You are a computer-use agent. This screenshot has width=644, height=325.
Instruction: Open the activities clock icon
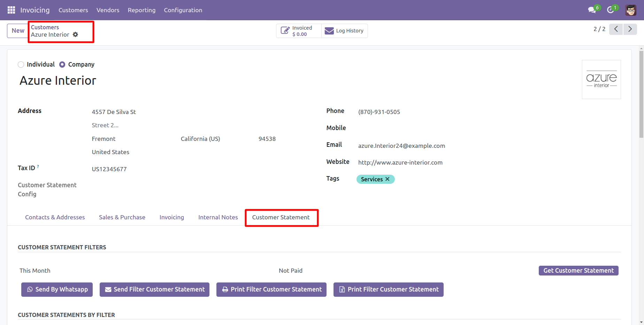(x=611, y=10)
